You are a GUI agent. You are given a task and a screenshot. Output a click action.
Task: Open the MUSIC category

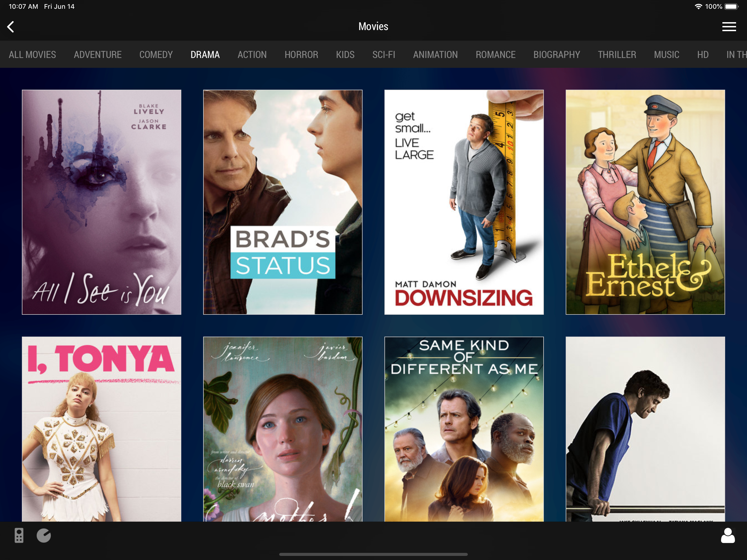click(x=666, y=55)
